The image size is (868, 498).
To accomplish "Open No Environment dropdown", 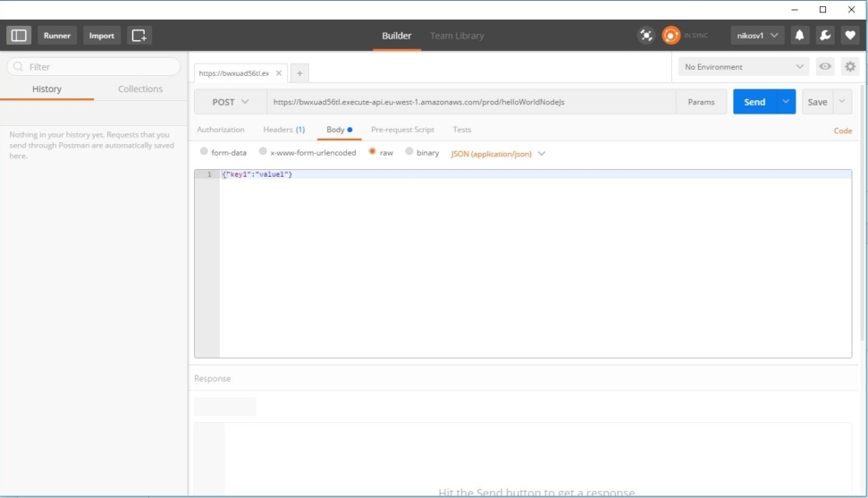I will point(744,66).
